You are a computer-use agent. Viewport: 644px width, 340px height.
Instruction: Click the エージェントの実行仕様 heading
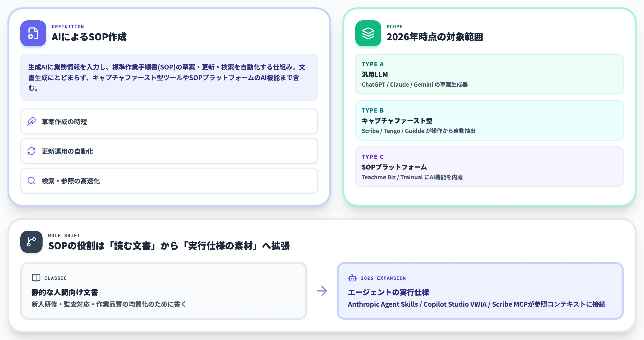tap(388, 292)
